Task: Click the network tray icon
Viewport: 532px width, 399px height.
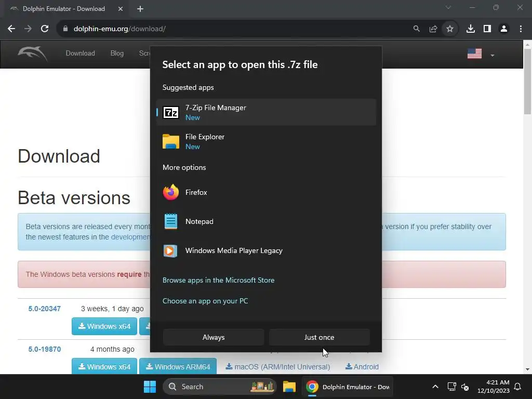Action: [451, 387]
